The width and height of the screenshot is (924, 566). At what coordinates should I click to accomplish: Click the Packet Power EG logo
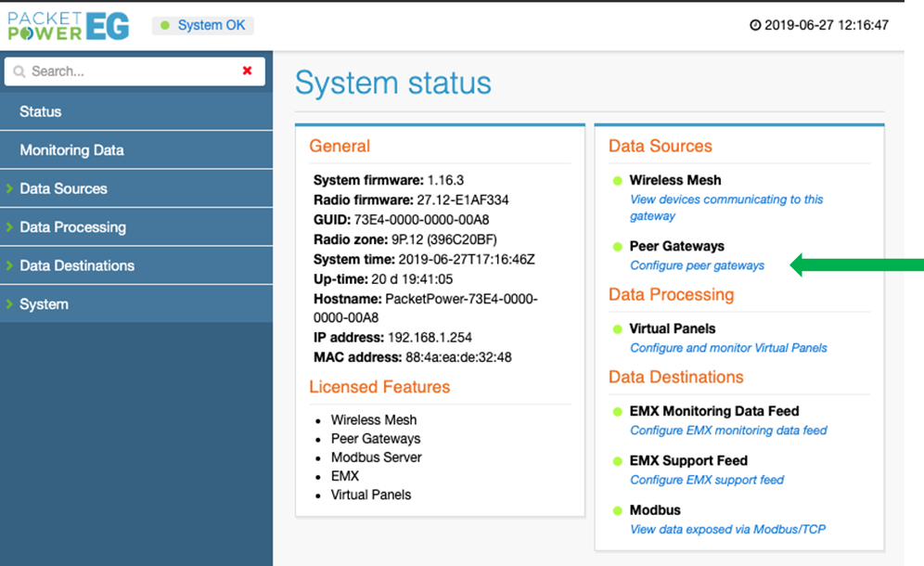(x=68, y=25)
